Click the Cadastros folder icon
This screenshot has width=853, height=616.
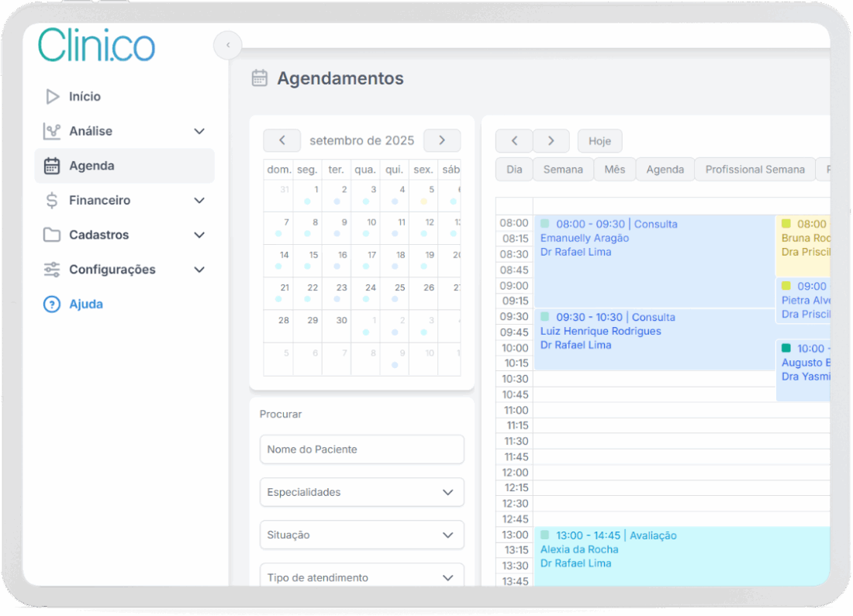(52, 235)
